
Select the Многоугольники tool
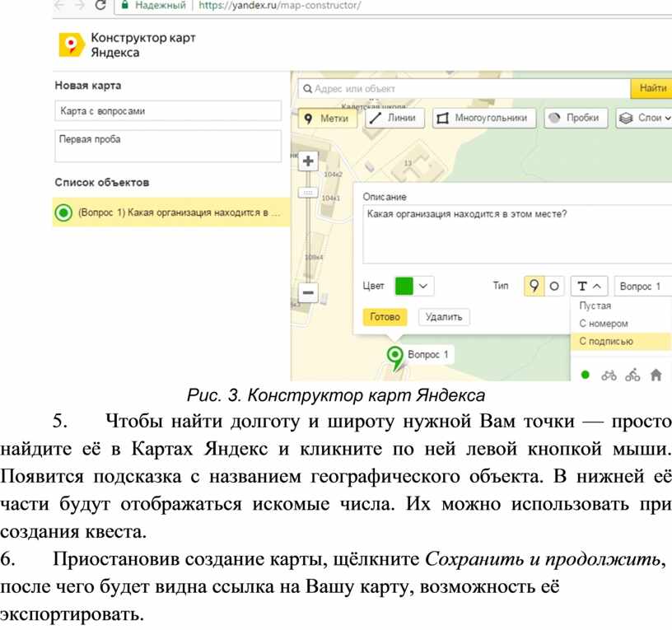(484, 118)
